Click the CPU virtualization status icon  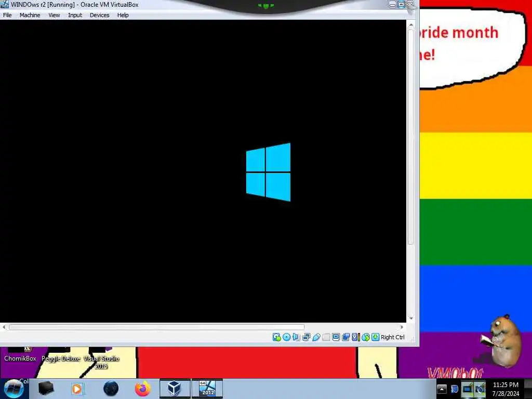(355, 337)
